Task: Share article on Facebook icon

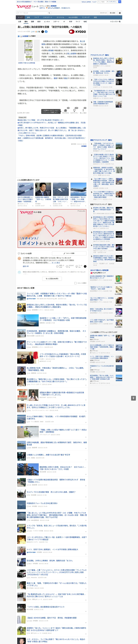Action: tap(46, 32)
